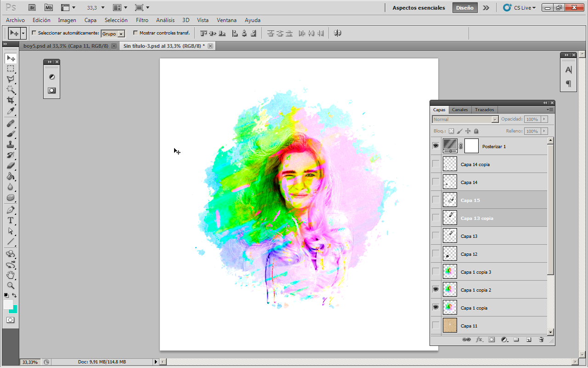The width and height of the screenshot is (588, 368).
Task: Expand more workspaces double chevron
Action: (486, 8)
